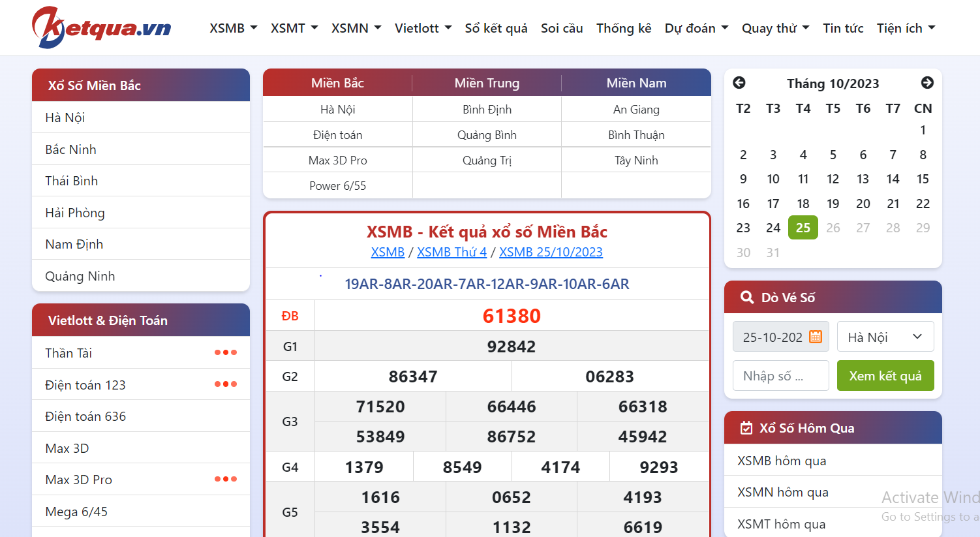Open the XSMB 25/10/2023 link
This screenshot has width=980, height=537.
pyautogui.click(x=551, y=252)
